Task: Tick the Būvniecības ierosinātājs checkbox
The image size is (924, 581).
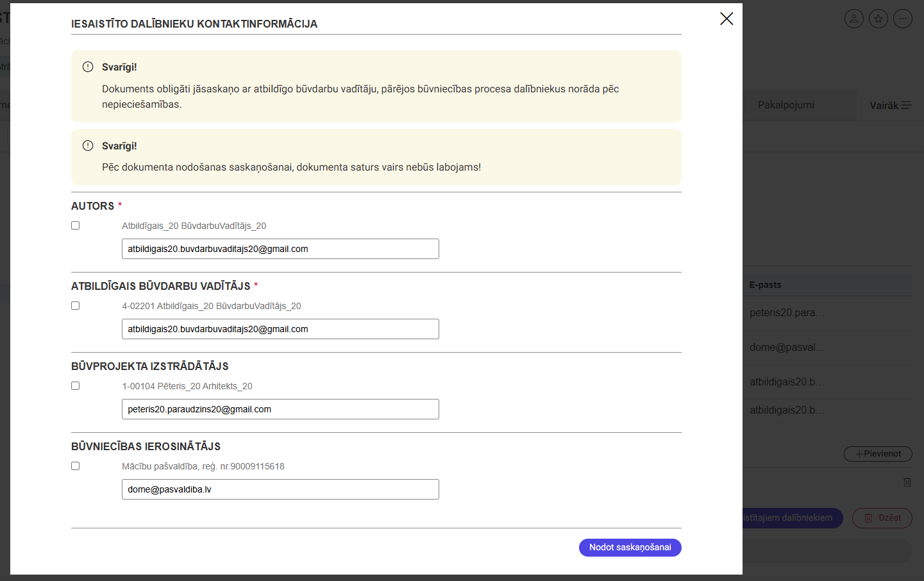Action: 76,466
